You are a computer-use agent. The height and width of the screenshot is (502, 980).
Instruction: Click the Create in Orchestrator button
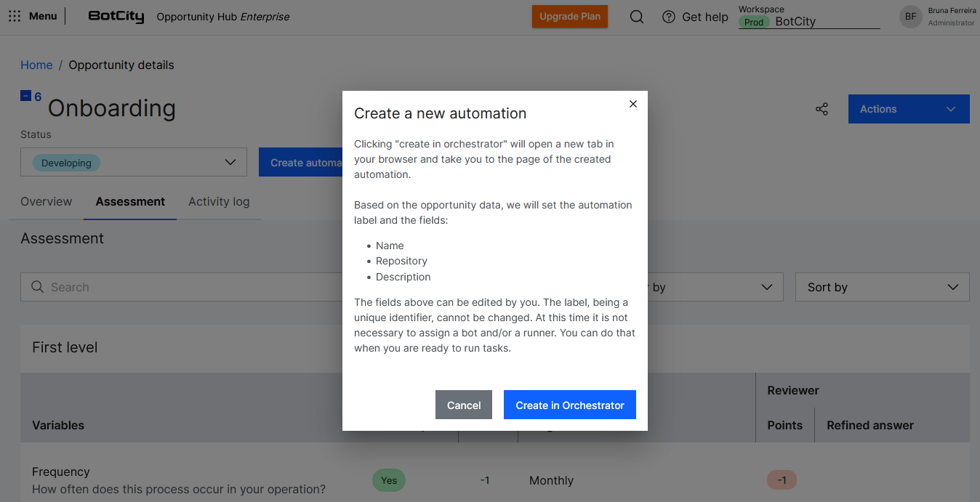click(x=569, y=405)
